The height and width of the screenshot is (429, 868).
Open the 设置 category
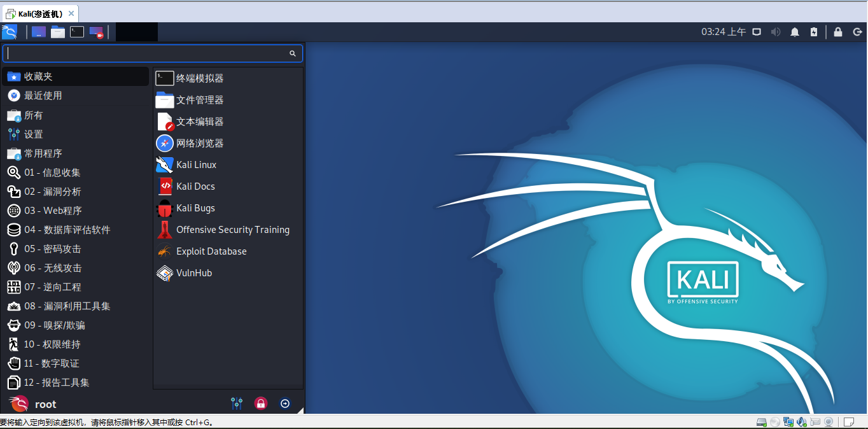pyautogui.click(x=76, y=134)
